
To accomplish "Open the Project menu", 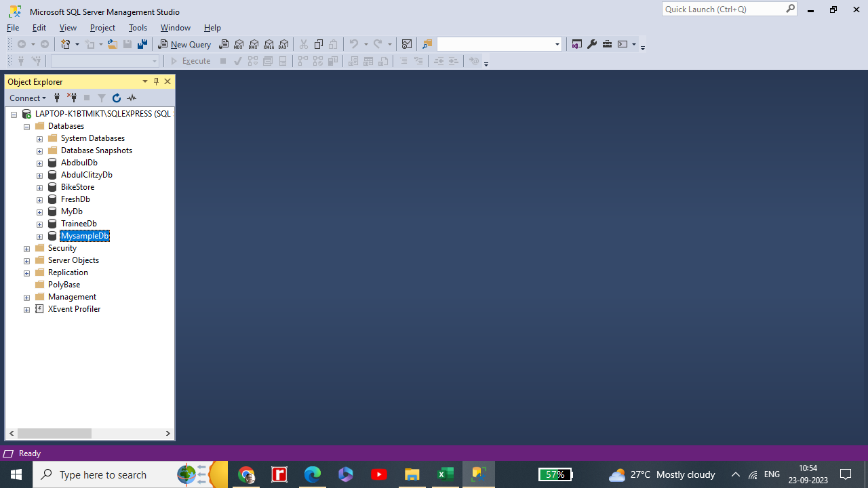I will click(x=102, y=28).
